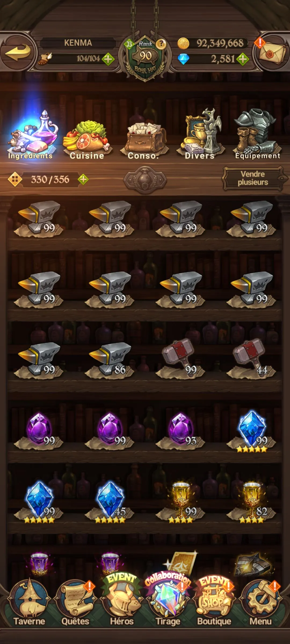
Task: Add stamina with the green plus
Action: click(x=108, y=59)
